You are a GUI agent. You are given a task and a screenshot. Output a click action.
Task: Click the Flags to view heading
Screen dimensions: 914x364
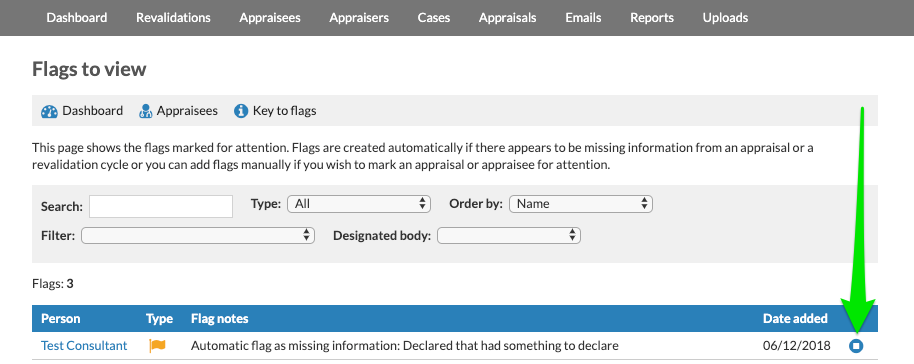point(89,69)
